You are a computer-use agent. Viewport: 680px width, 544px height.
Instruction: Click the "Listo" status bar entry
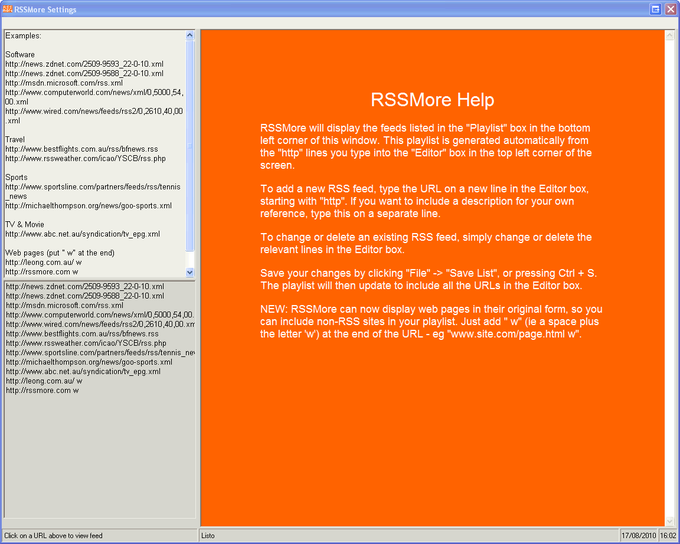(208, 536)
